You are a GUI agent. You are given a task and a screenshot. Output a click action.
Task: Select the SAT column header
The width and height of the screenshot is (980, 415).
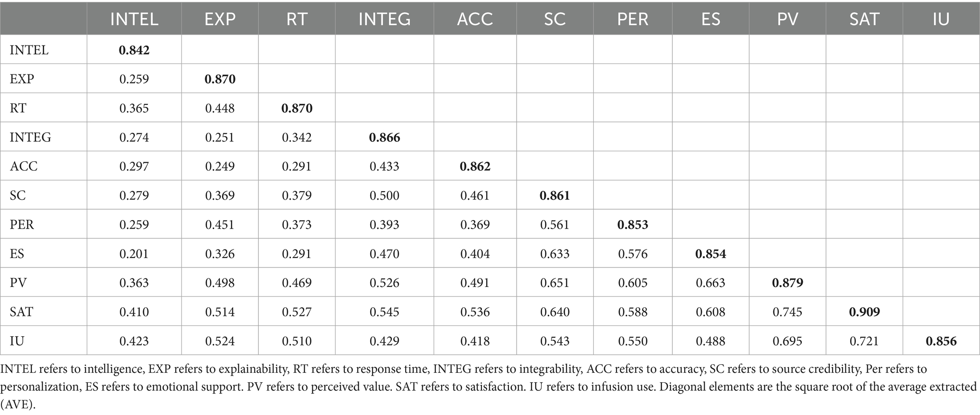click(864, 19)
